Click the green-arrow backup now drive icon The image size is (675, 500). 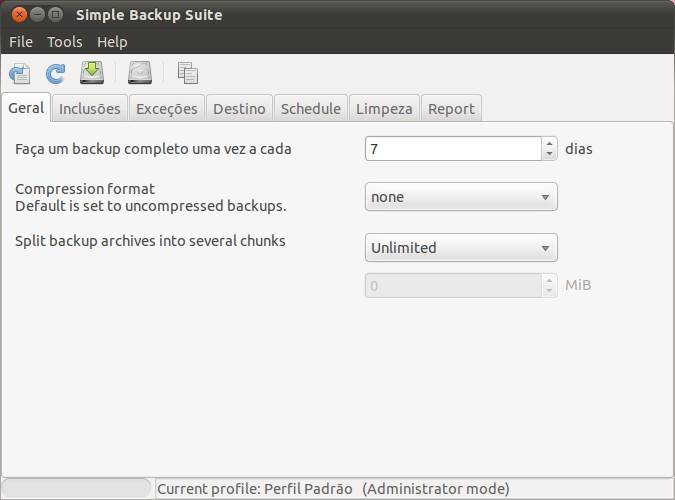click(x=92, y=72)
